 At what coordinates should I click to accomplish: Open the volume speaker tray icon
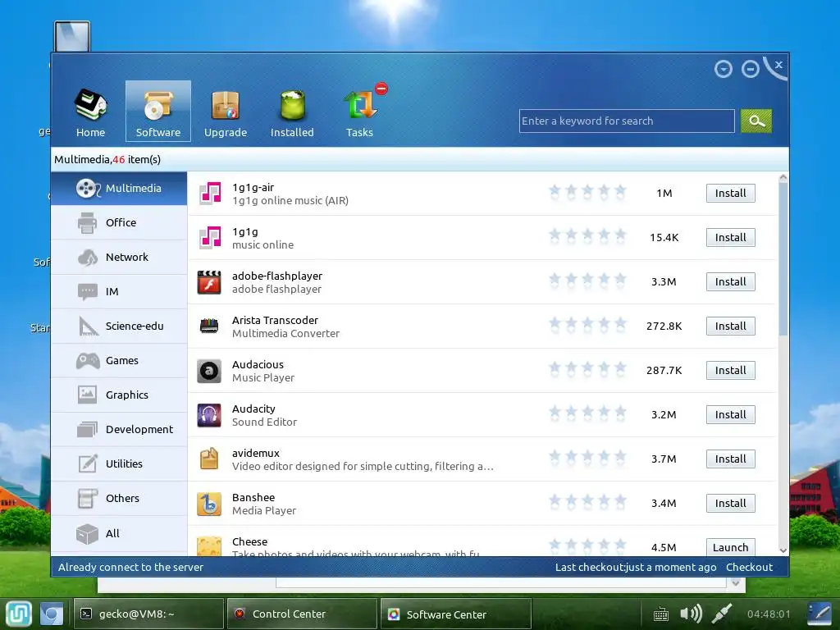tap(691, 614)
